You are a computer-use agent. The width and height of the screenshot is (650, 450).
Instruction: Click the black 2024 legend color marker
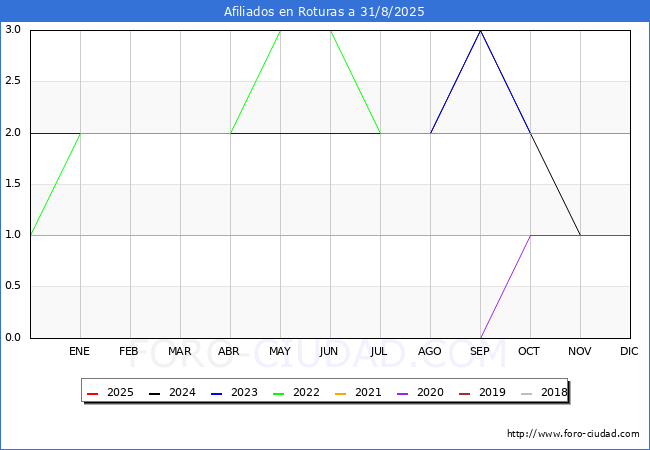pyautogui.click(x=154, y=393)
